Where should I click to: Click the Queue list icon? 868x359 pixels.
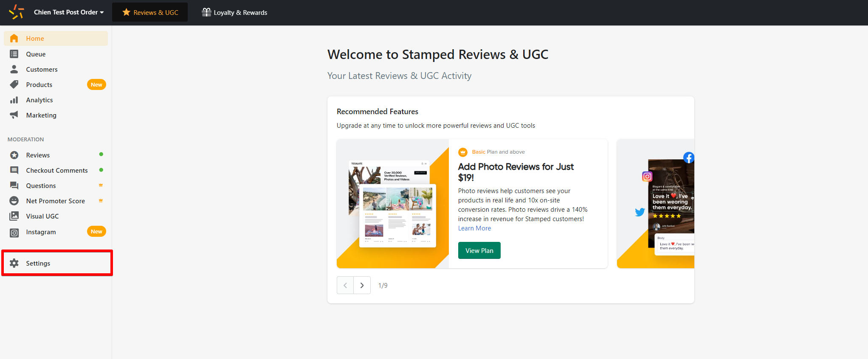[14, 54]
